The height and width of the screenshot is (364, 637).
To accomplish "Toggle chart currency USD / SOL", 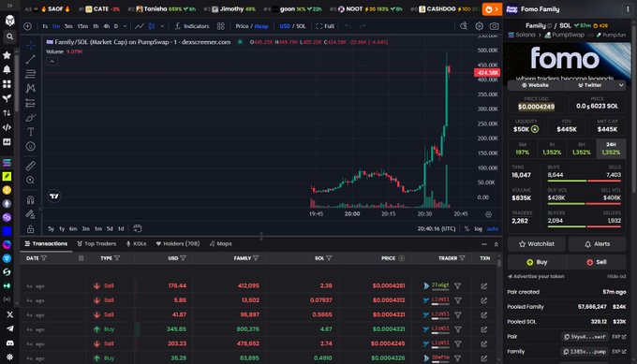I will [x=292, y=26].
